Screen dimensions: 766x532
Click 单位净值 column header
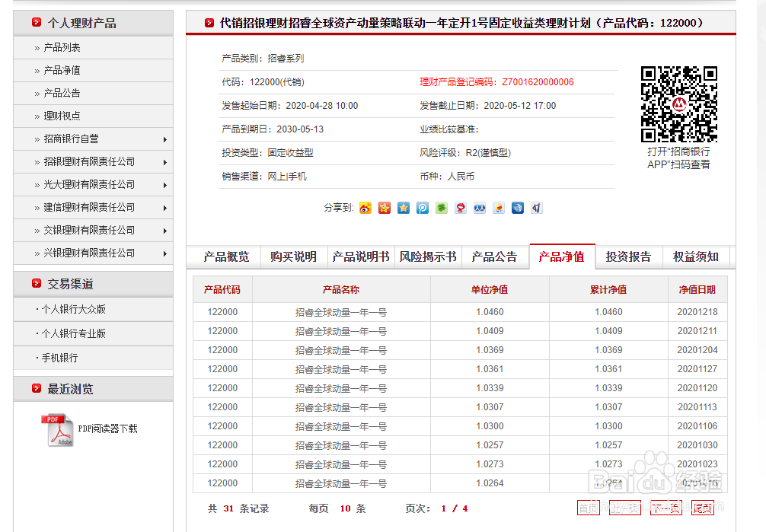(490, 290)
